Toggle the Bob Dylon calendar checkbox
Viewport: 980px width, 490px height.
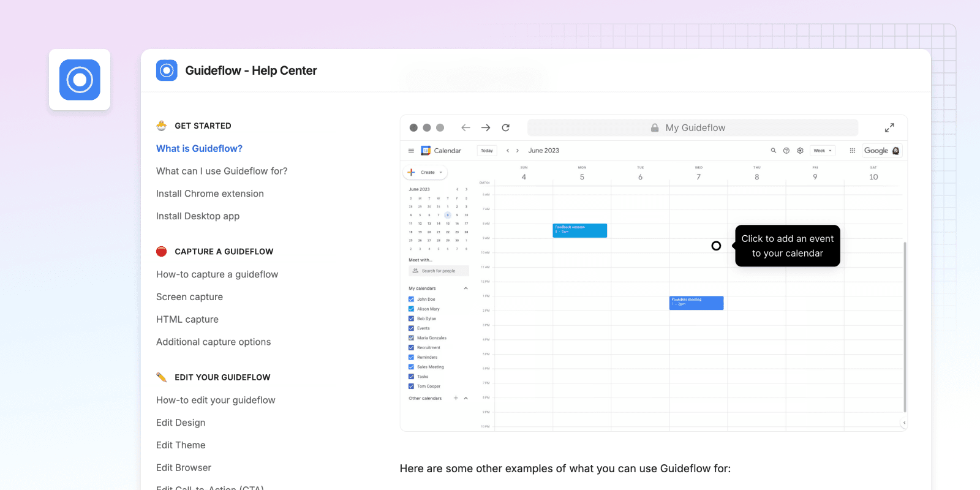tap(411, 318)
